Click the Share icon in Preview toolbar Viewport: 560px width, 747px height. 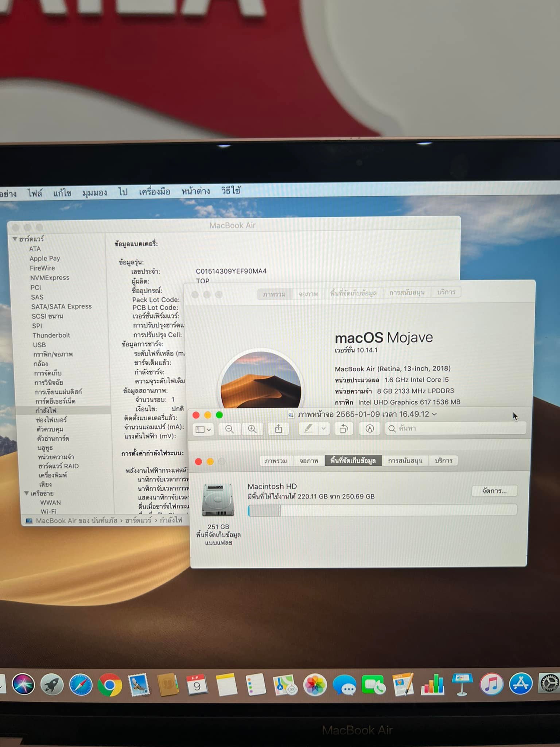click(x=279, y=429)
